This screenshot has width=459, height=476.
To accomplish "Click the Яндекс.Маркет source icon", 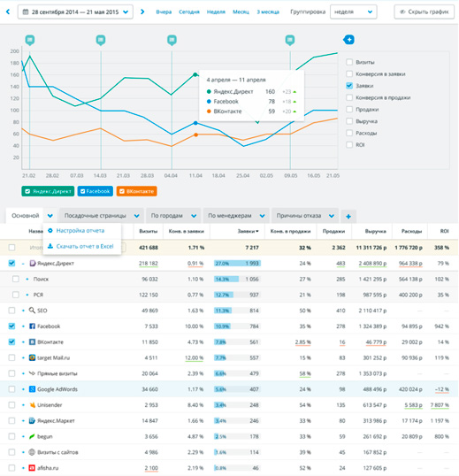I will (x=32, y=420).
